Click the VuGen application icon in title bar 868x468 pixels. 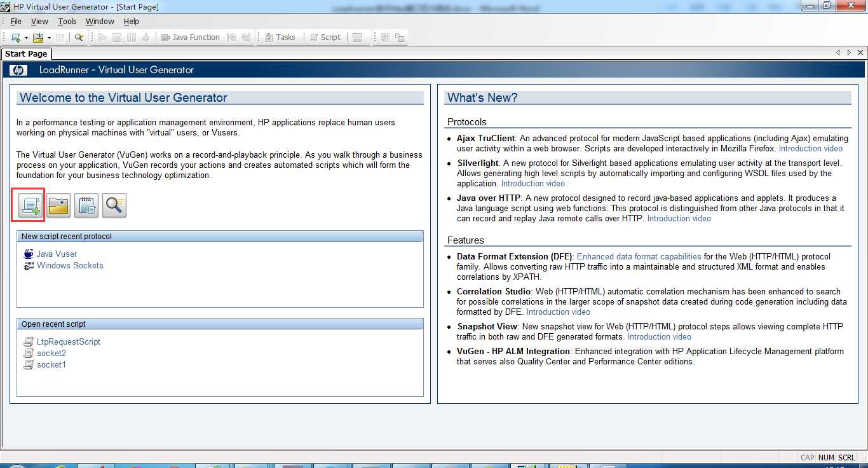6,6
